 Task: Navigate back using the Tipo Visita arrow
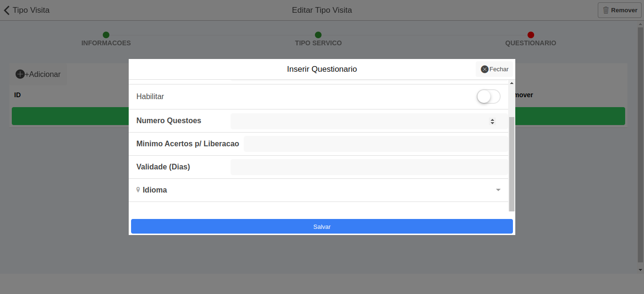tap(6, 10)
